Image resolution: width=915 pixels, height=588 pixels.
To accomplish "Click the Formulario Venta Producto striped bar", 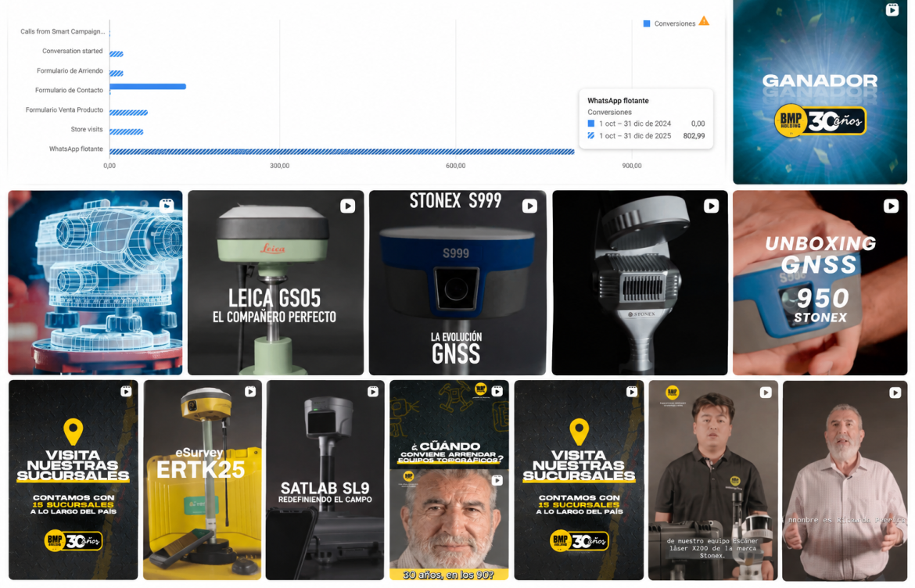I will [x=128, y=113].
